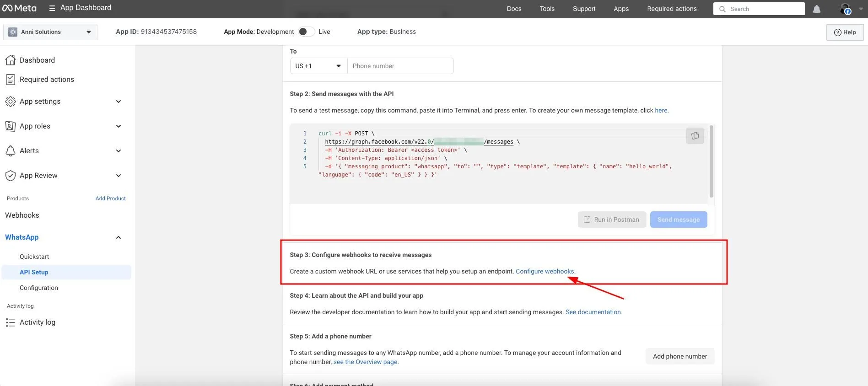868x386 pixels.
Task: Open Apps in the top navigation
Action: click(621, 9)
